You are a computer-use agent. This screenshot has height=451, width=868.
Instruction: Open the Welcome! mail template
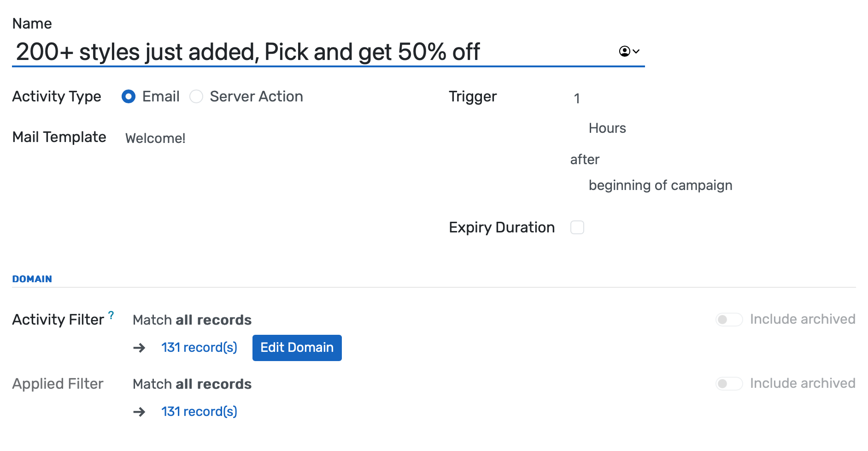click(x=155, y=137)
